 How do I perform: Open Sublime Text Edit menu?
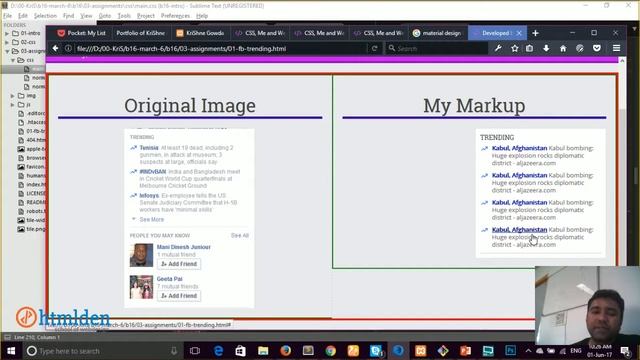click(x=23, y=16)
